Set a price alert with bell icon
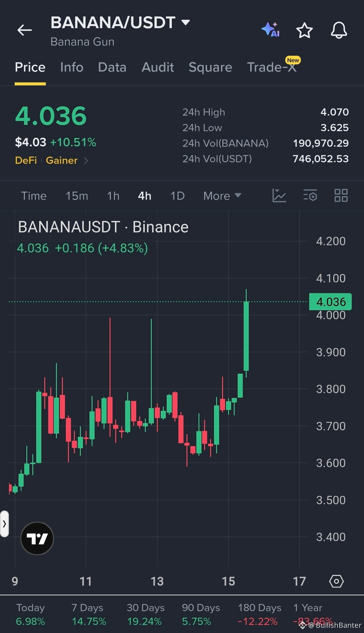The width and height of the screenshot is (364, 633). tap(339, 30)
